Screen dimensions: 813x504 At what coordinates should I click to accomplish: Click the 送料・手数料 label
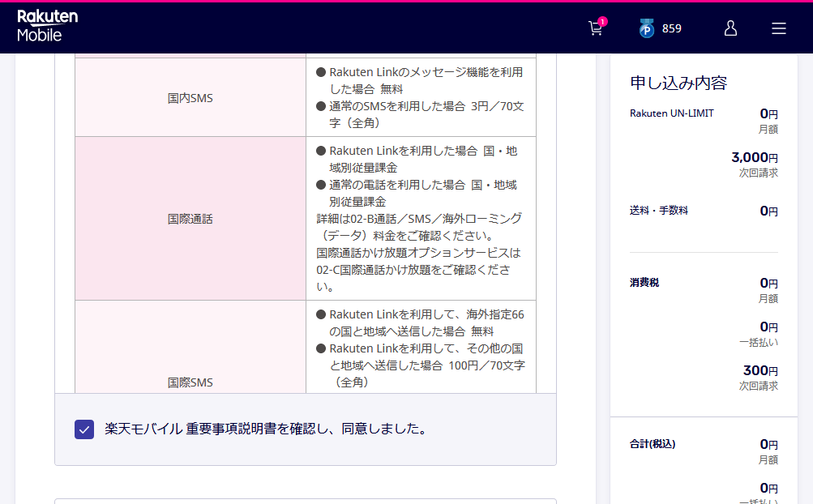tap(658, 210)
